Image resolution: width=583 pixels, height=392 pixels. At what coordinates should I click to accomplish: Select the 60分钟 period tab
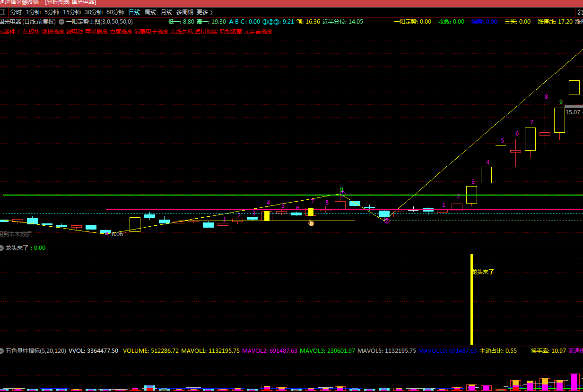click(x=115, y=12)
